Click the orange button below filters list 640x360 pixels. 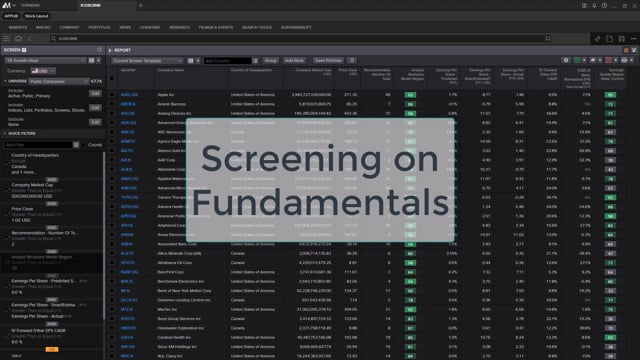(x=52, y=349)
